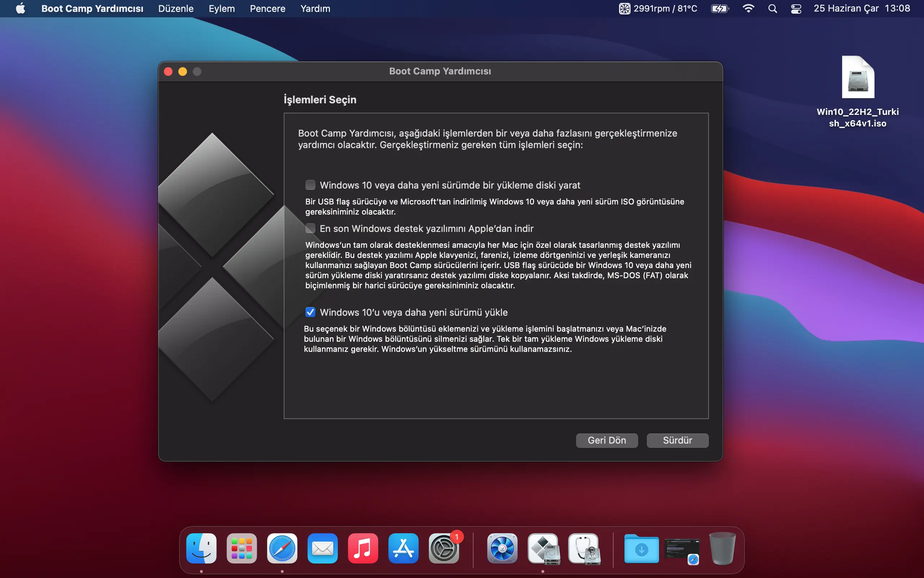
Task: Open the Boot Camp Yardımcısı application menu
Action: tap(92, 8)
